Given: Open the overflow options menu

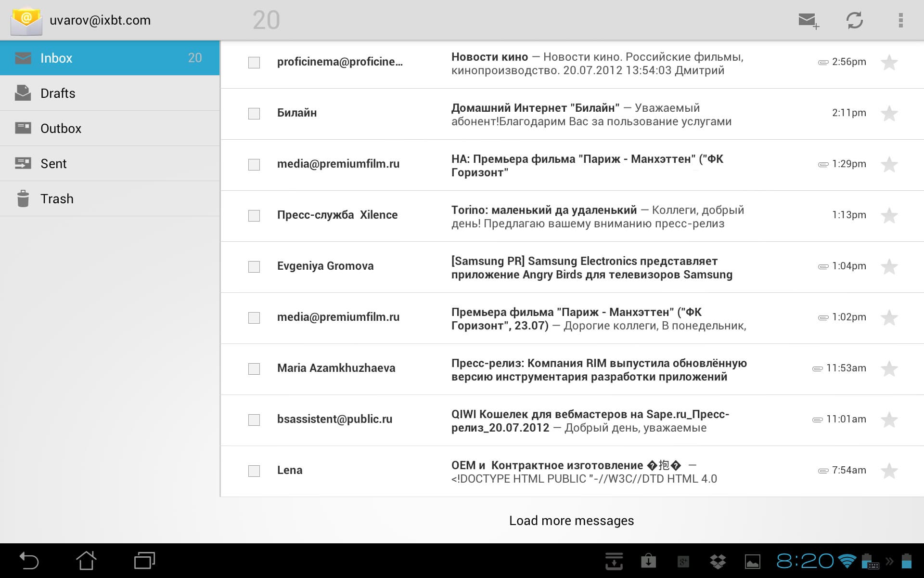Looking at the screenshot, I should [900, 20].
